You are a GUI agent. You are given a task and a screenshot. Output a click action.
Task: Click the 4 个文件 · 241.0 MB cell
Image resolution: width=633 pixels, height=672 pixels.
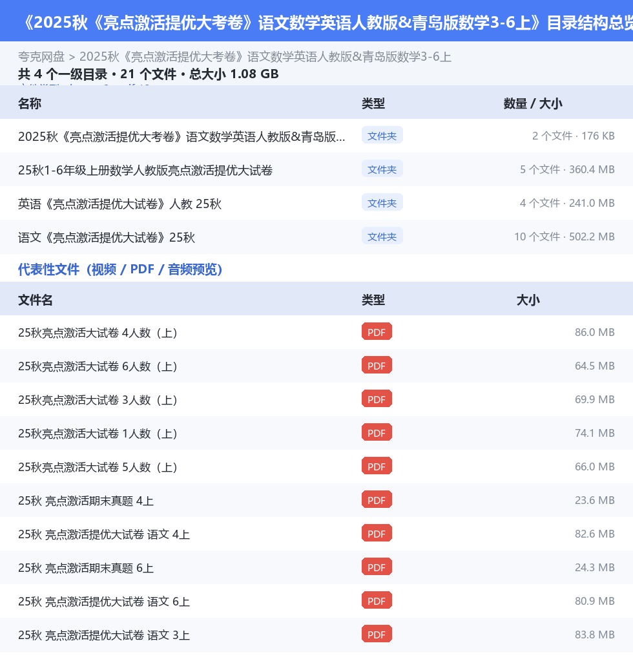[x=567, y=203]
